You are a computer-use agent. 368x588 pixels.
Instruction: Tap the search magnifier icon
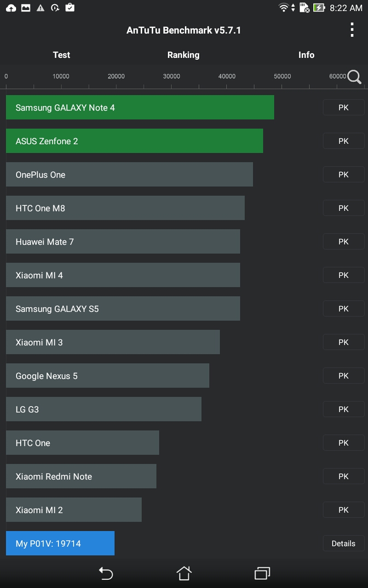click(354, 77)
